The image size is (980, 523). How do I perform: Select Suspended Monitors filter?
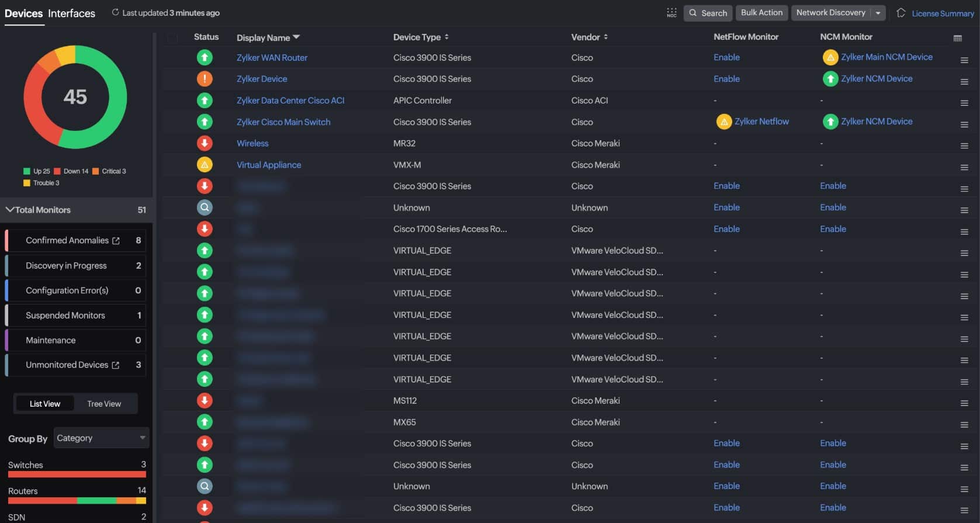tap(75, 316)
